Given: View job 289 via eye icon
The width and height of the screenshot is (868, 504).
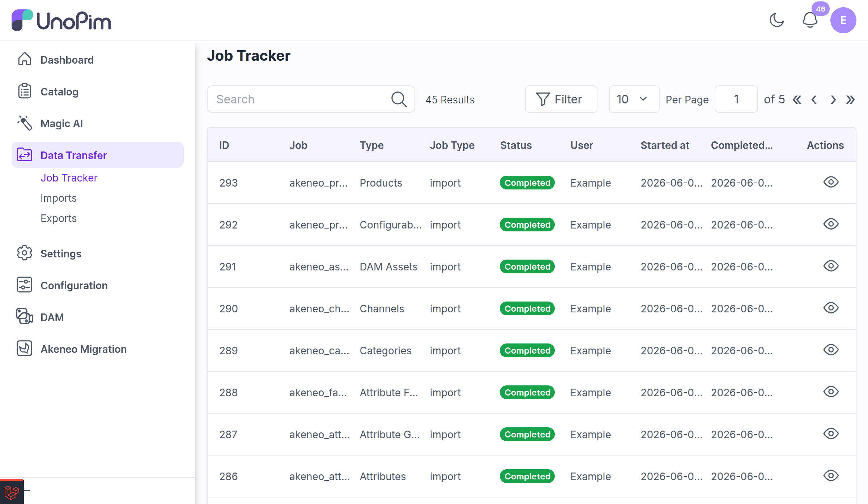Looking at the screenshot, I should click(x=831, y=350).
